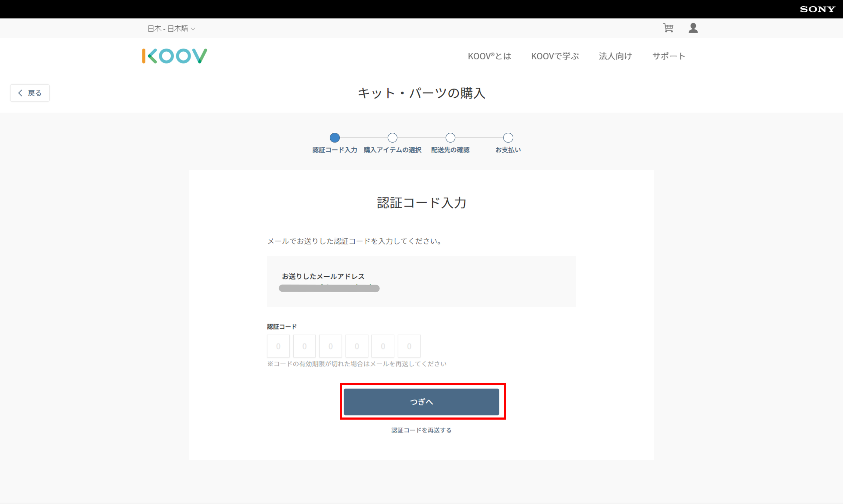
Task: Click the つぎへ button
Action: (421, 402)
